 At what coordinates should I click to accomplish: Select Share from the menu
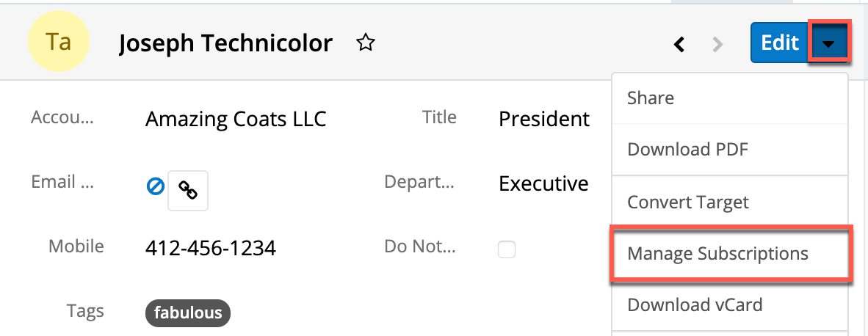(x=651, y=98)
